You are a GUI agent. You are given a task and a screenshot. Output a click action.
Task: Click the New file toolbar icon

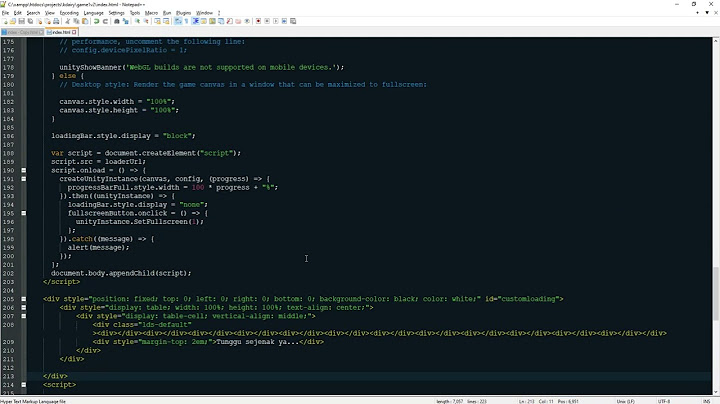[x=4, y=21]
